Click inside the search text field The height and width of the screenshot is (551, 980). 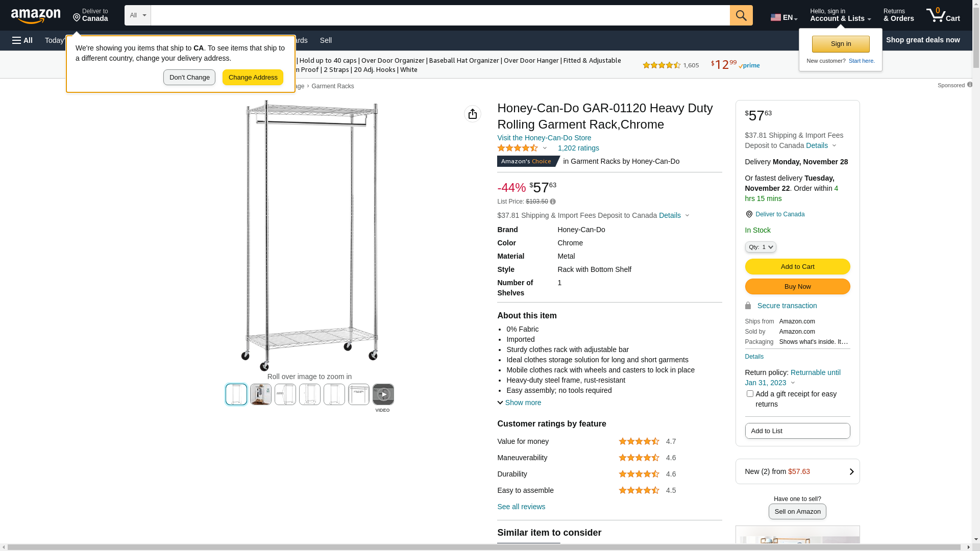[x=440, y=15]
